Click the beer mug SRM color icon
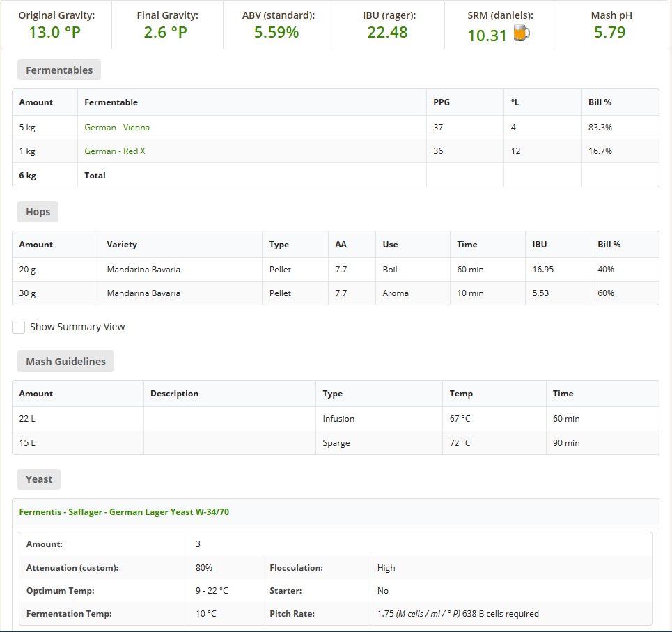The image size is (672, 632). (522, 33)
